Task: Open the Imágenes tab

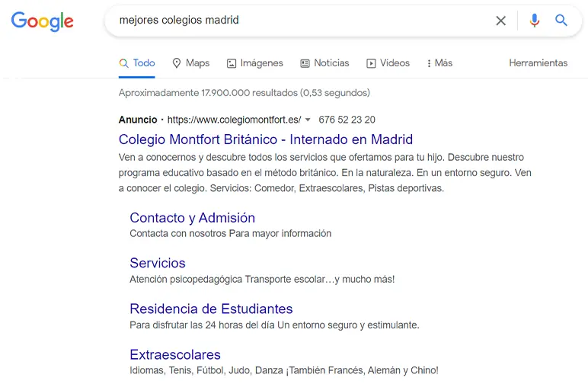Action: [x=255, y=63]
